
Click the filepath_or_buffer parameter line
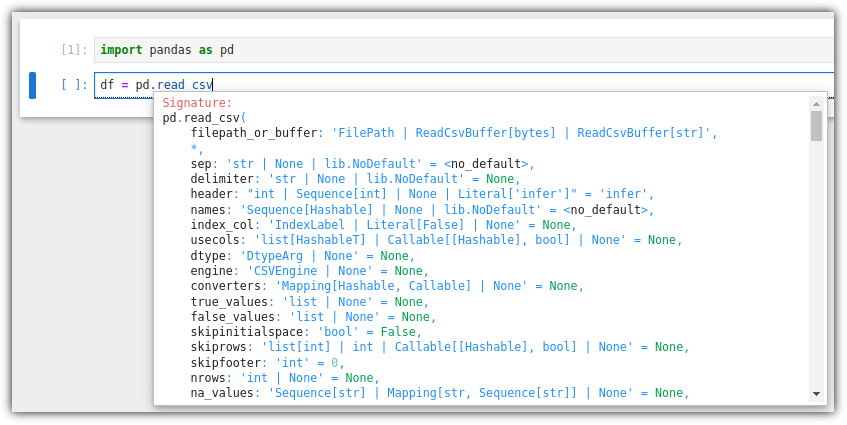(454, 133)
